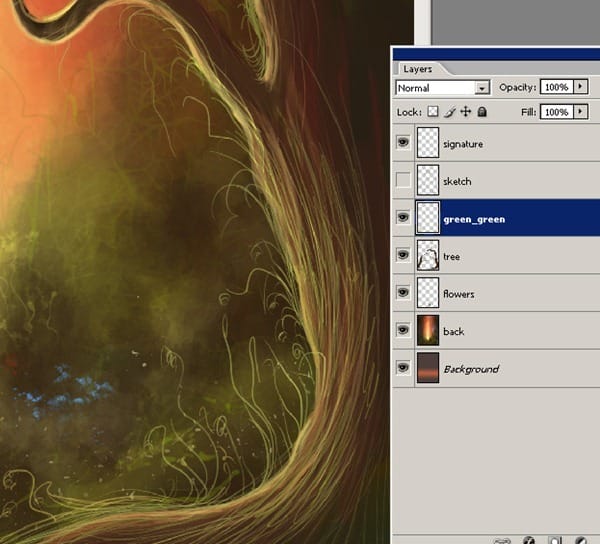
Task: Hide the Background layer using its eye
Action: tap(404, 368)
